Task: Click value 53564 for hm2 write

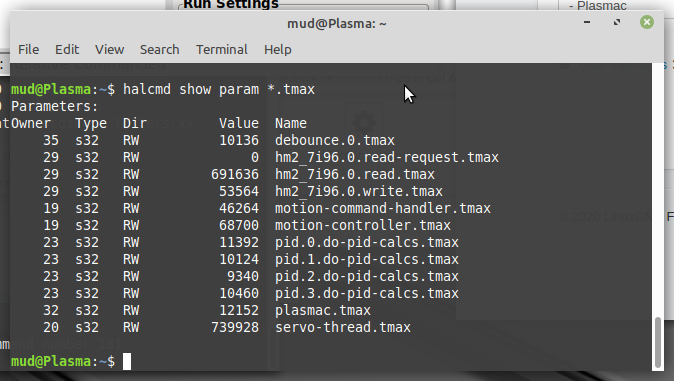Action: [x=239, y=192]
